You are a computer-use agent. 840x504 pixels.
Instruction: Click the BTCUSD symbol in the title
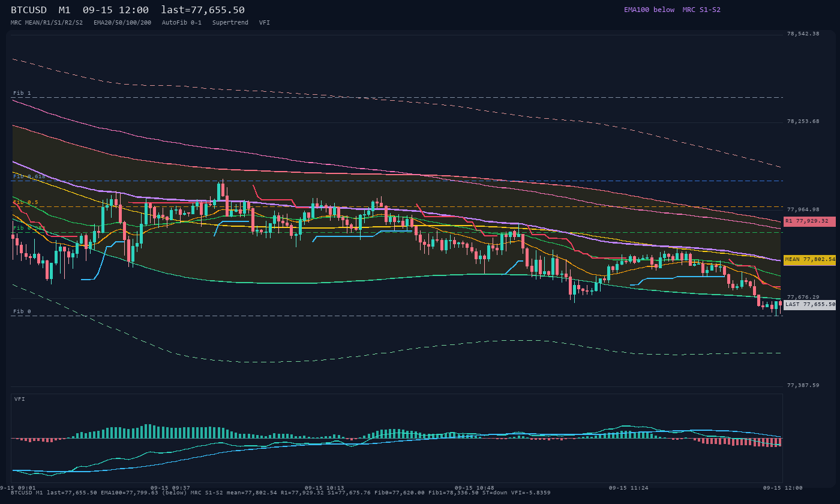(x=29, y=10)
